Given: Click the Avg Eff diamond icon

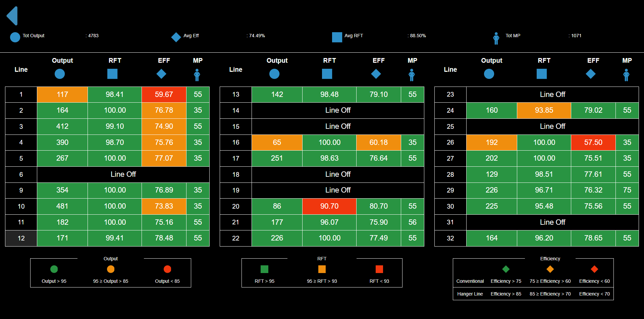Looking at the screenshot, I should point(176,37).
